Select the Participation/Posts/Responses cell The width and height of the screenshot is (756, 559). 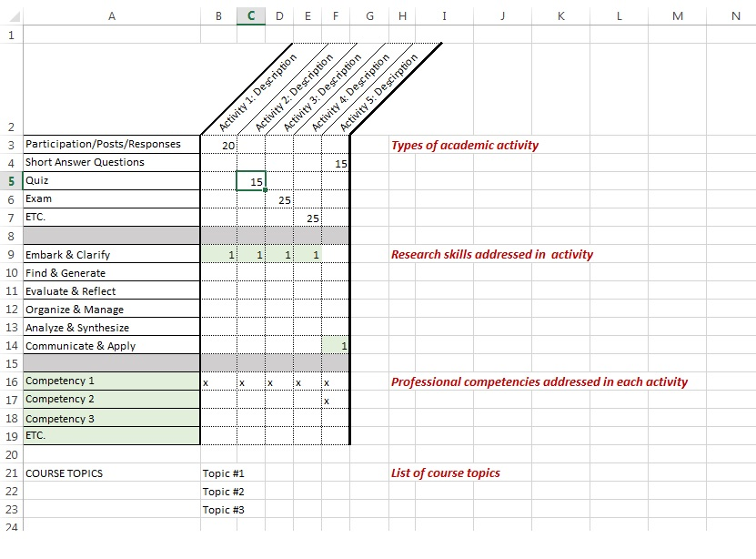click(111, 144)
